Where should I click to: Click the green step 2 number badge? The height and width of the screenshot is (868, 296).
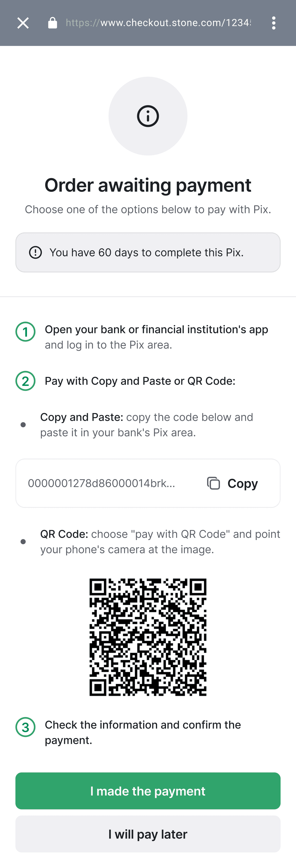[25, 381]
